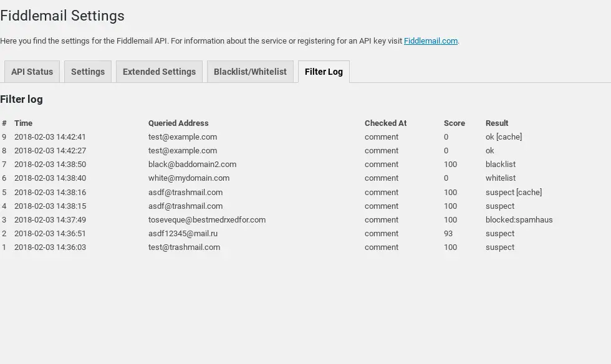Click 'comment' in the white@mydomain.com row
611x364 pixels.
(x=382, y=178)
